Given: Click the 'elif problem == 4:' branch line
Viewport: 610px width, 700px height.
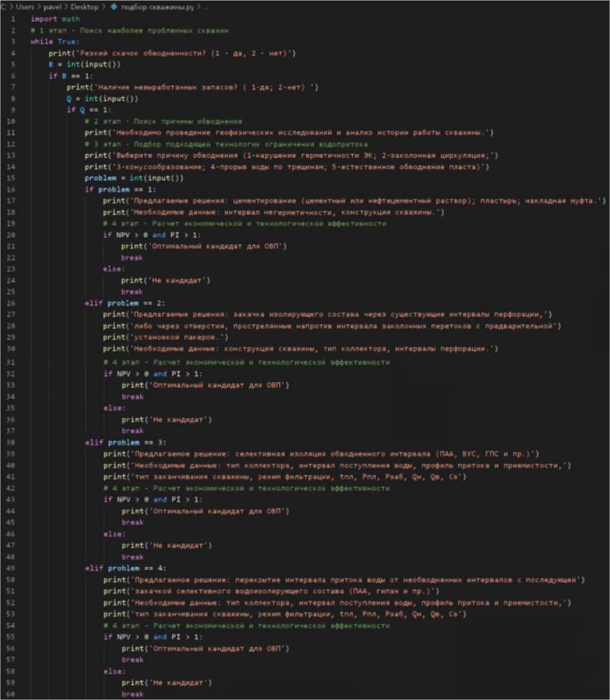Looking at the screenshot, I should click(x=125, y=568).
